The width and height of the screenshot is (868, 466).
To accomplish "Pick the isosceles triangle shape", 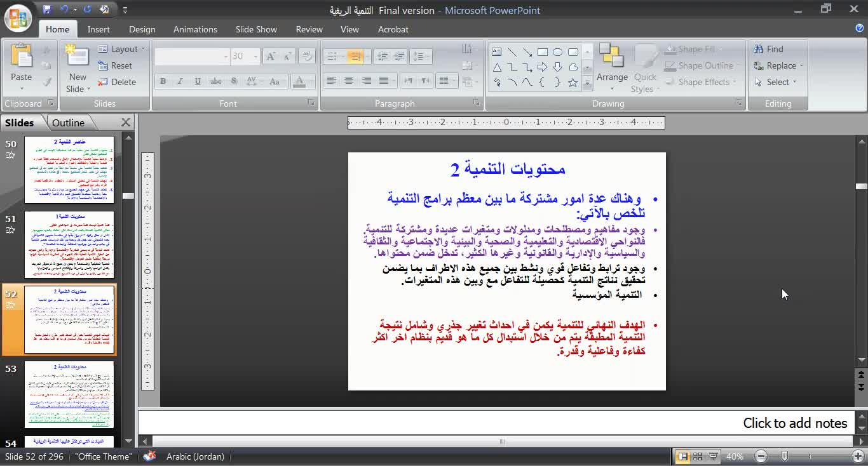I will (496, 67).
